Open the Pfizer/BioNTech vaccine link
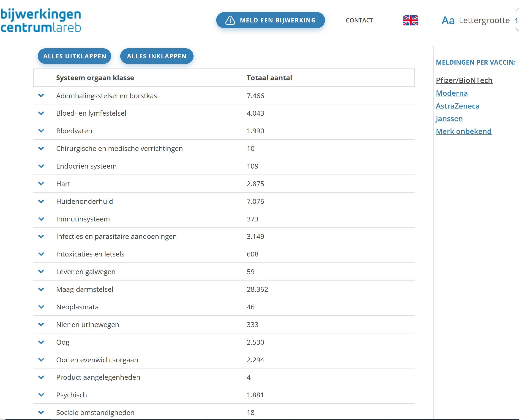519x420 pixels. [x=464, y=80]
